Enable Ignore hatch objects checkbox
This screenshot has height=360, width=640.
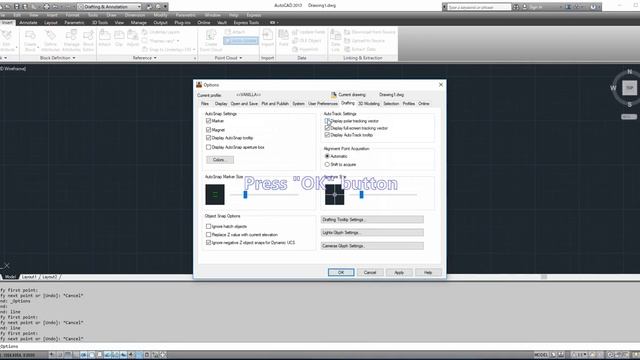tap(209, 226)
